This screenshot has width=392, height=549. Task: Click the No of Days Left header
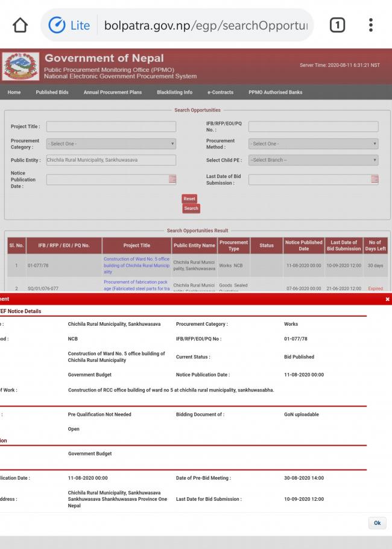tap(375, 246)
